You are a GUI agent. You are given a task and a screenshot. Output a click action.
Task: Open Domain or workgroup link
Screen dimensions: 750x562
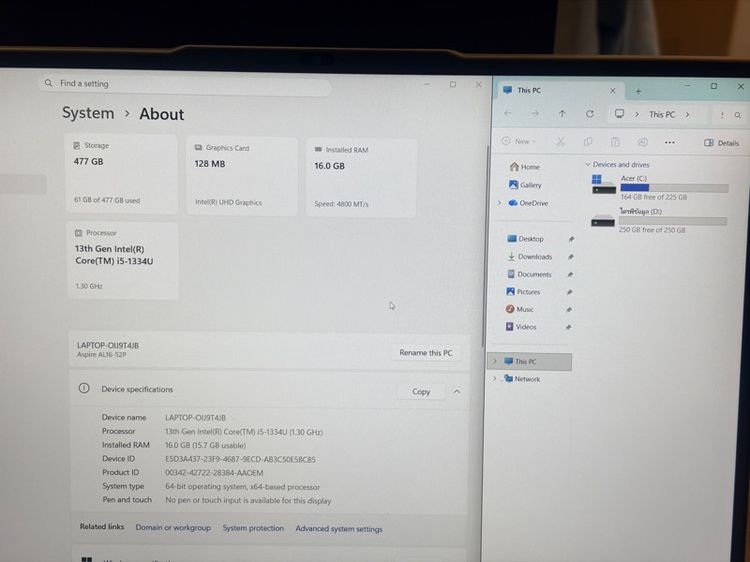pyautogui.click(x=173, y=528)
